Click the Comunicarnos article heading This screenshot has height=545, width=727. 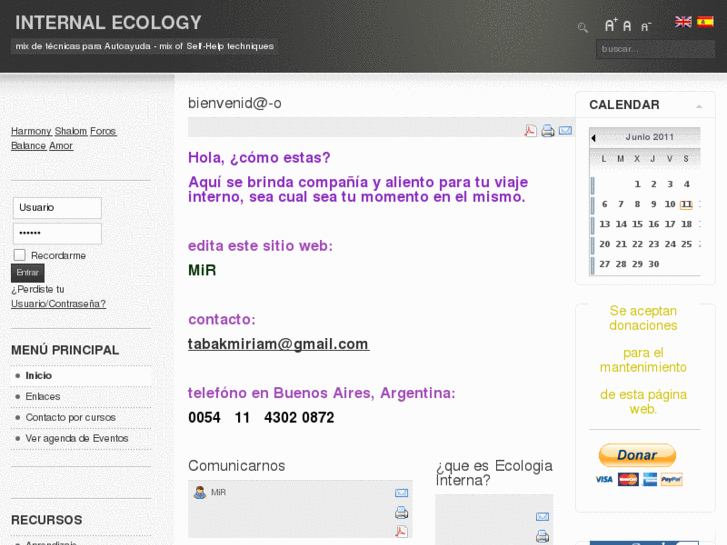click(236, 466)
